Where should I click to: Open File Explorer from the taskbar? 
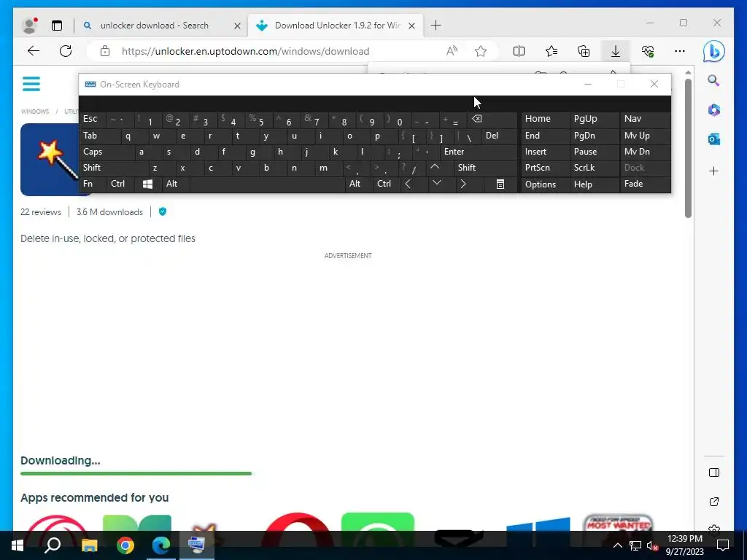(x=89, y=545)
